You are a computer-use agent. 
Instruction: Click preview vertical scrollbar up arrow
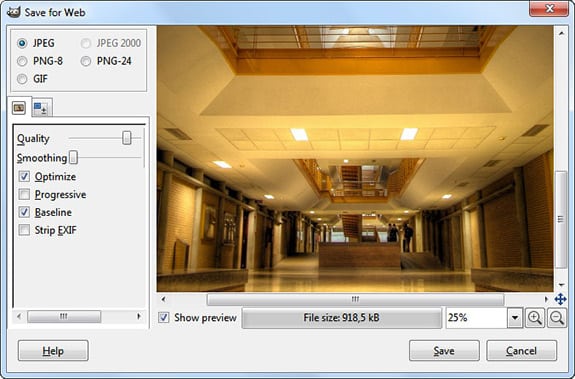[561, 33]
